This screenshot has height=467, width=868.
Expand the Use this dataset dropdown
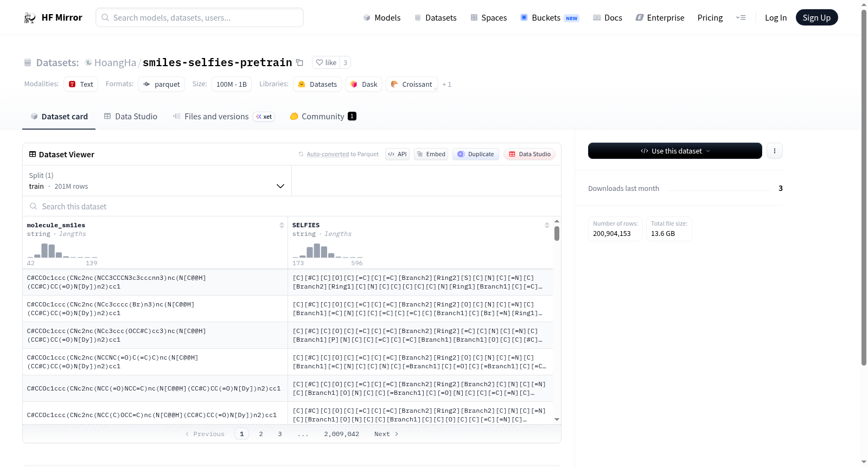coord(675,151)
